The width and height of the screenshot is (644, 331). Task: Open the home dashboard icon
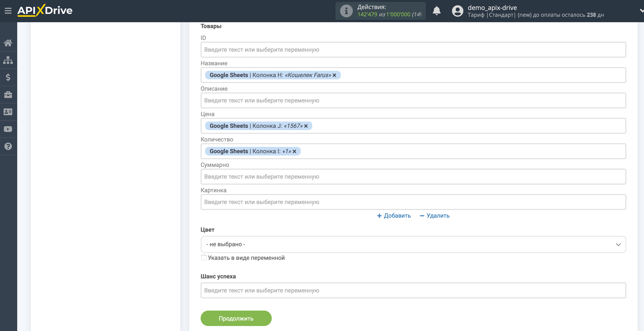pyautogui.click(x=8, y=43)
